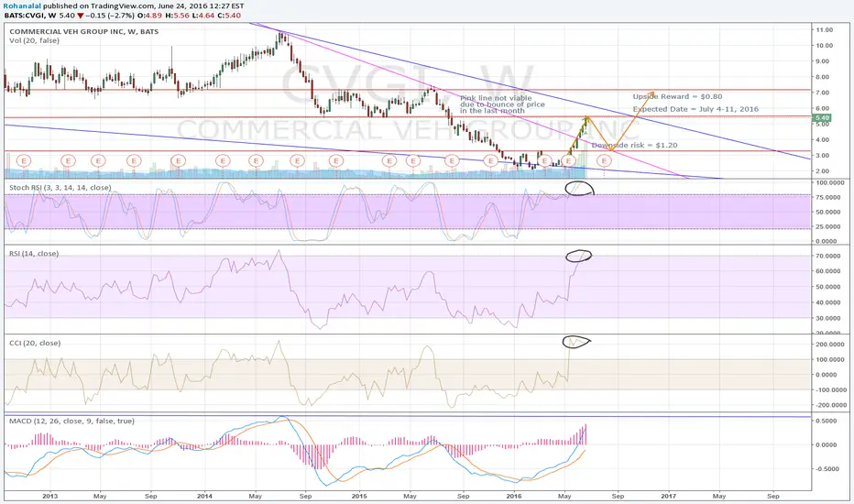Select the 'Expected Date = July 4-11, 2016' annotation
854x504 pixels.
(695, 109)
